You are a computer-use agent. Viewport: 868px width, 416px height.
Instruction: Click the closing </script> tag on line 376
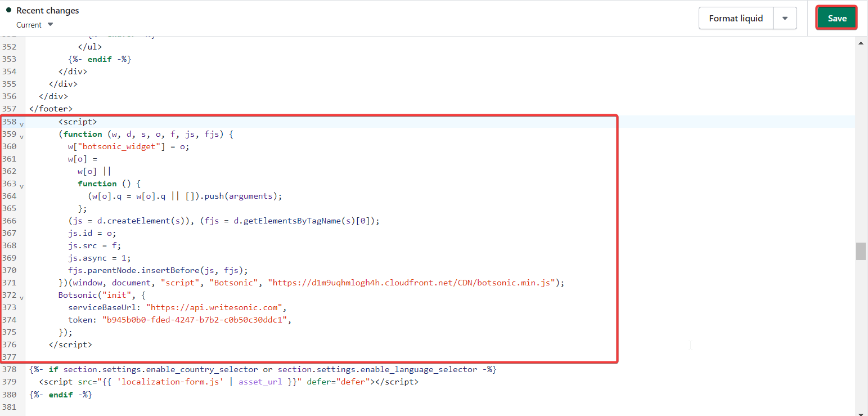point(71,345)
